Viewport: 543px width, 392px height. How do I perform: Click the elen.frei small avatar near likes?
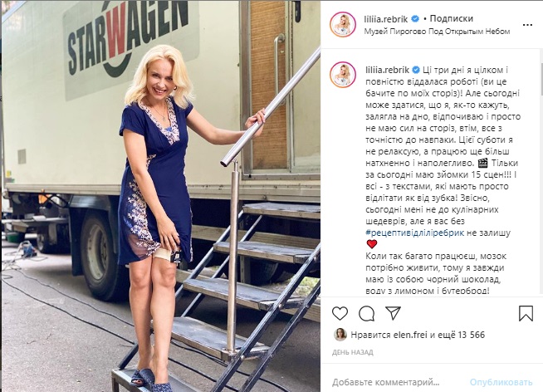point(340,335)
